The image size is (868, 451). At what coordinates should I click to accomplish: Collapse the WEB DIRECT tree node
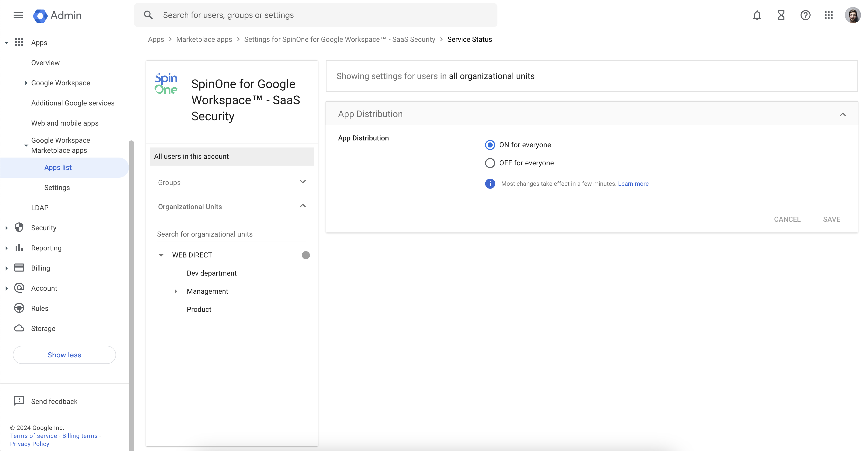(161, 255)
